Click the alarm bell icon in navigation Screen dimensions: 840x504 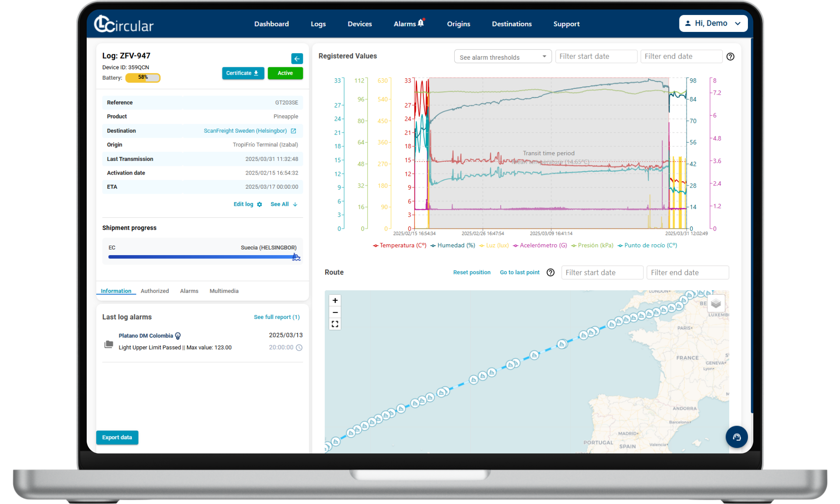click(x=421, y=23)
